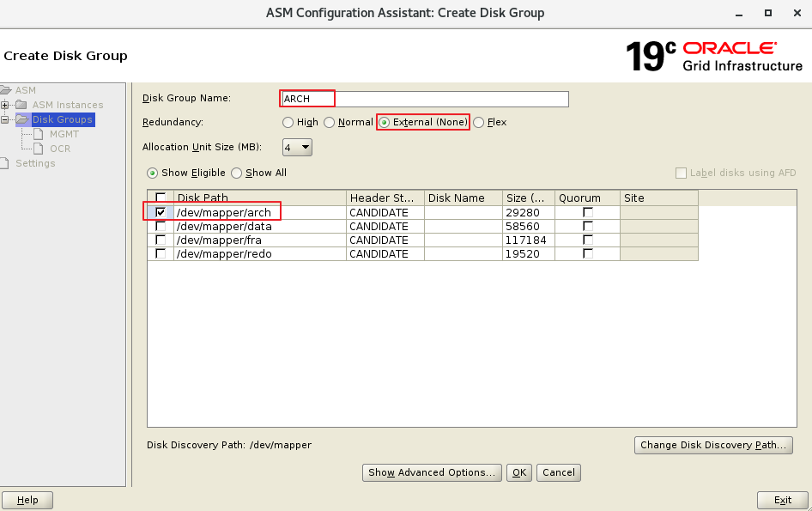Select Settings in the left tree
Viewport: 812px width, 511px height.
point(35,163)
